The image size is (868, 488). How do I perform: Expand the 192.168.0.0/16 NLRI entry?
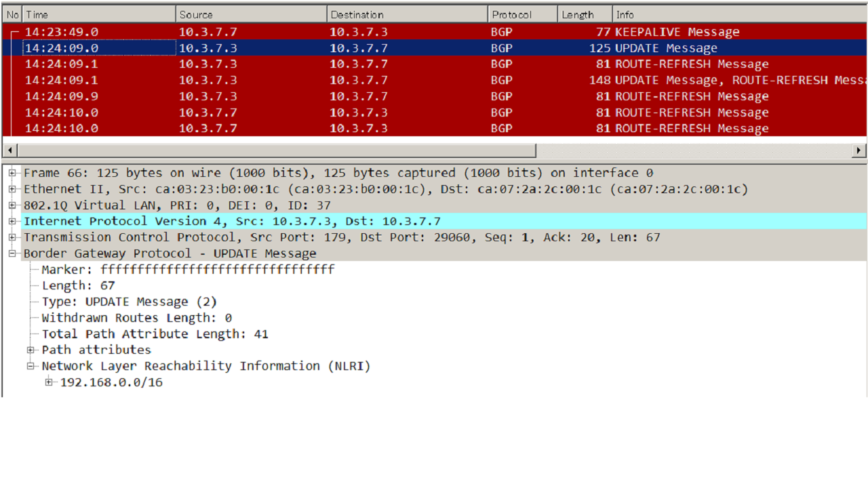click(x=49, y=382)
